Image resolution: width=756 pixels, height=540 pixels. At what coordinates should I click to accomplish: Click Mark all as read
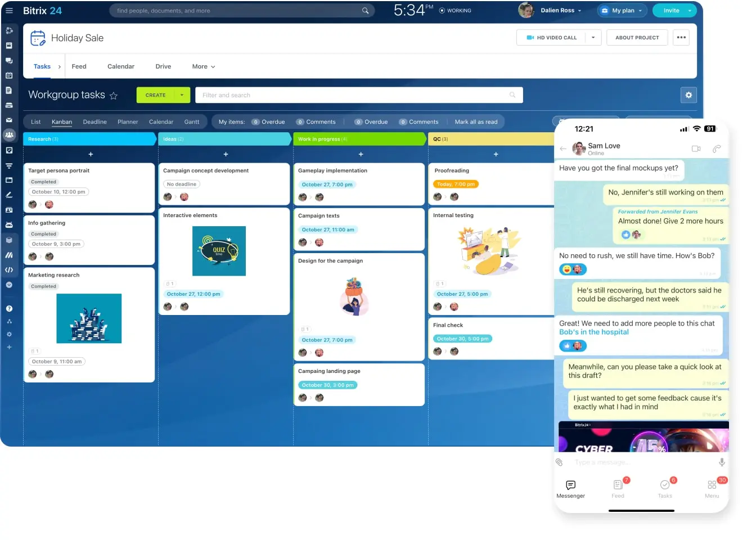point(476,122)
